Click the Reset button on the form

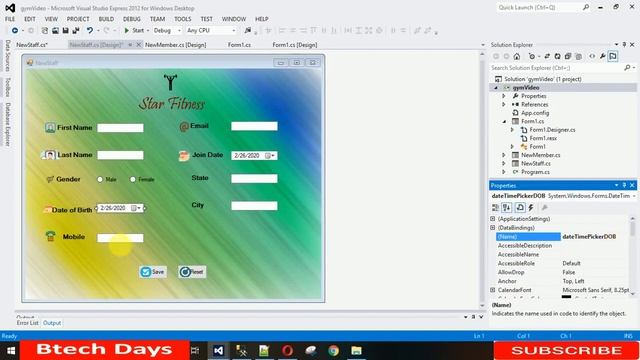tap(192, 272)
